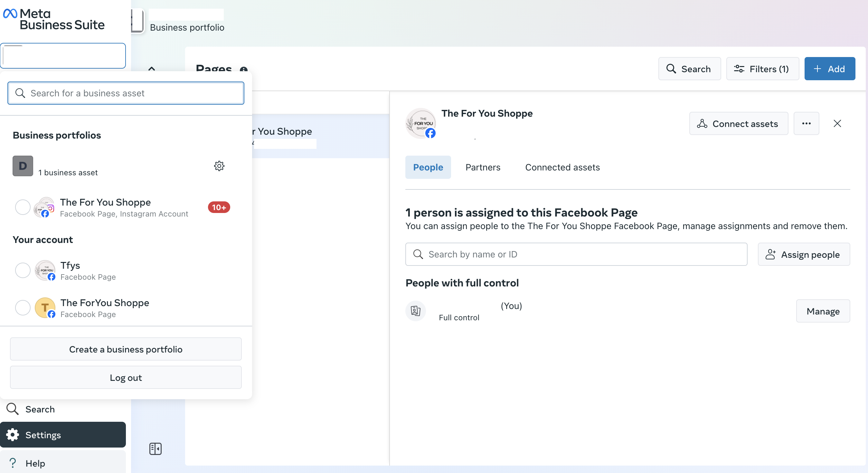868x473 pixels.
Task: Click Assign people button
Action: click(804, 255)
